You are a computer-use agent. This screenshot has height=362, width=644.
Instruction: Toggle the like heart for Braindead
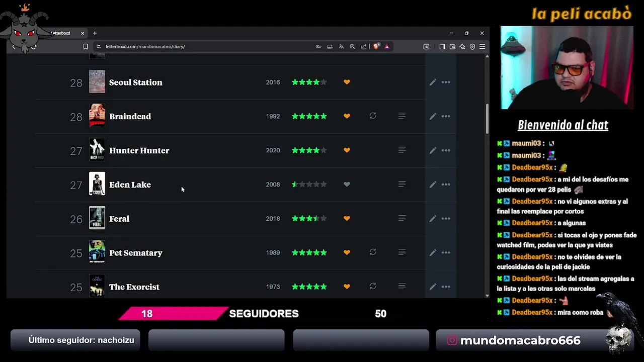(x=347, y=116)
